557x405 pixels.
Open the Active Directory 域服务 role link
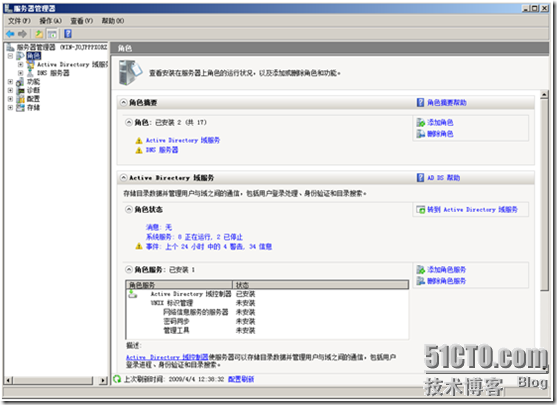[183, 140]
